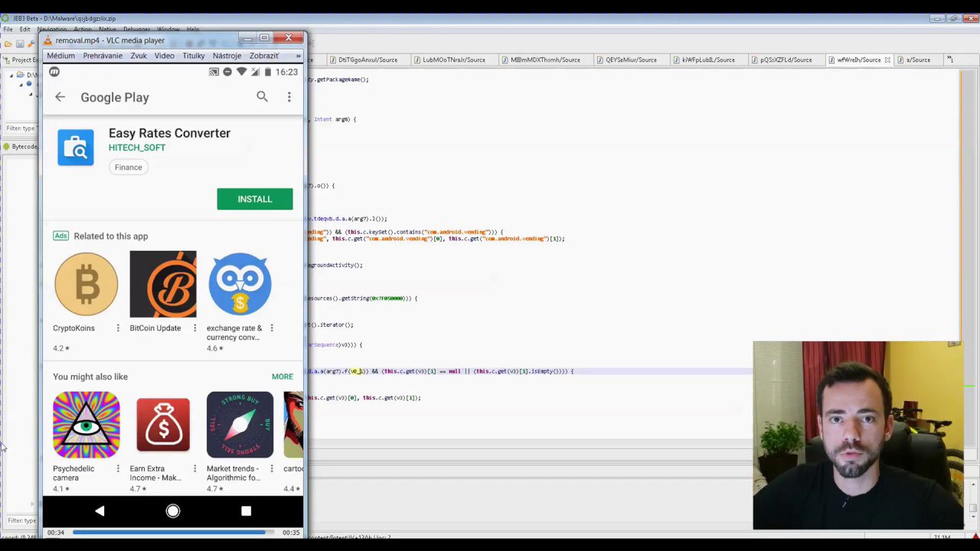The image size is (980, 551).
Task: Click the 00:35 total time label in VLC
Action: (x=291, y=532)
